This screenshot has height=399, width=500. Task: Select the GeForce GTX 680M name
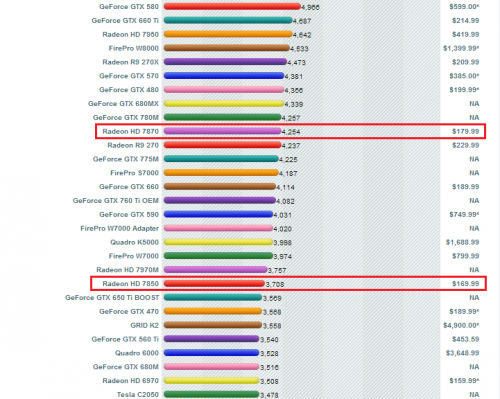(126, 367)
